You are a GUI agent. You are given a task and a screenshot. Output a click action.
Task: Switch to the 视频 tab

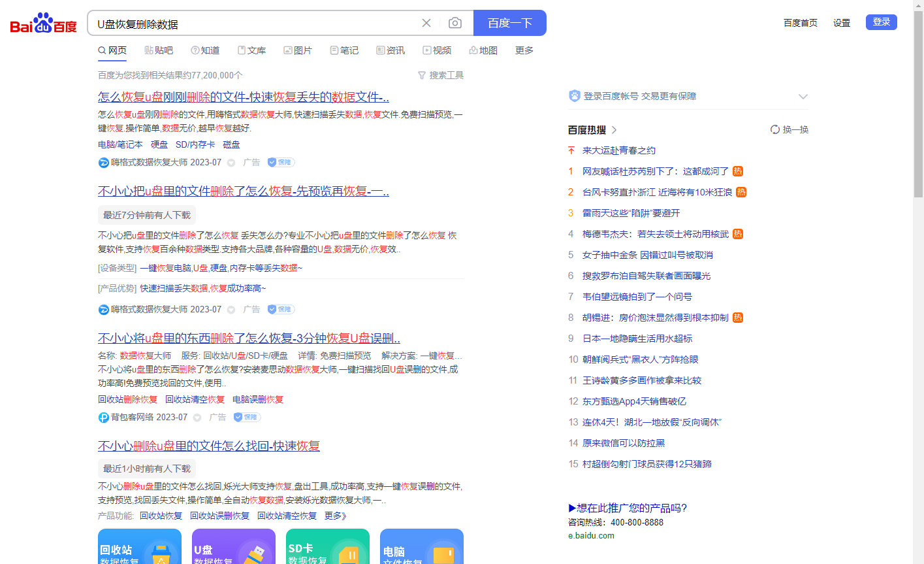[437, 50]
